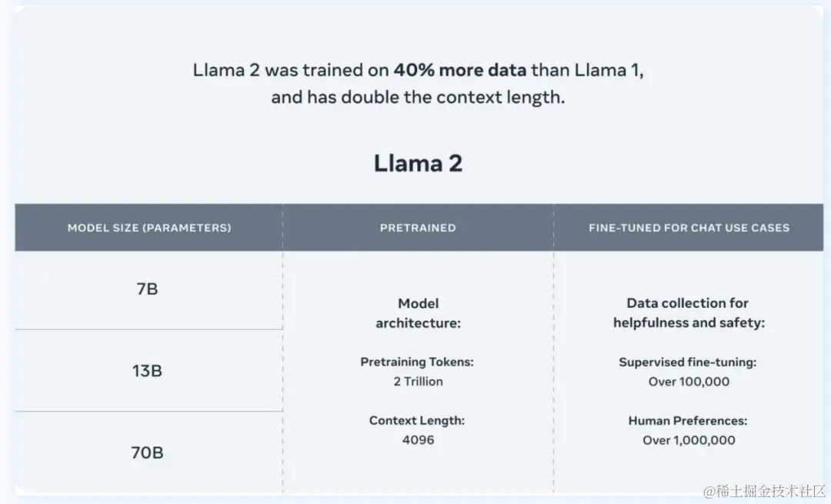
Task: Click the PRETRAINED column header
Action: (x=418, y=228)
